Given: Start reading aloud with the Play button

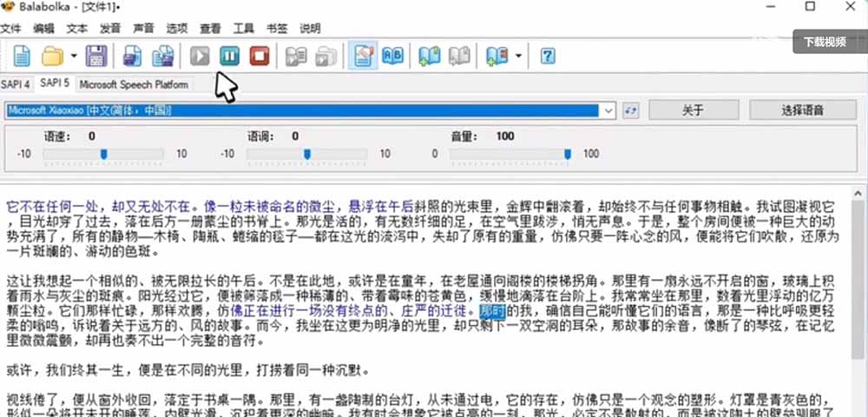Looking at the screenshot, I should pos(200,56).
